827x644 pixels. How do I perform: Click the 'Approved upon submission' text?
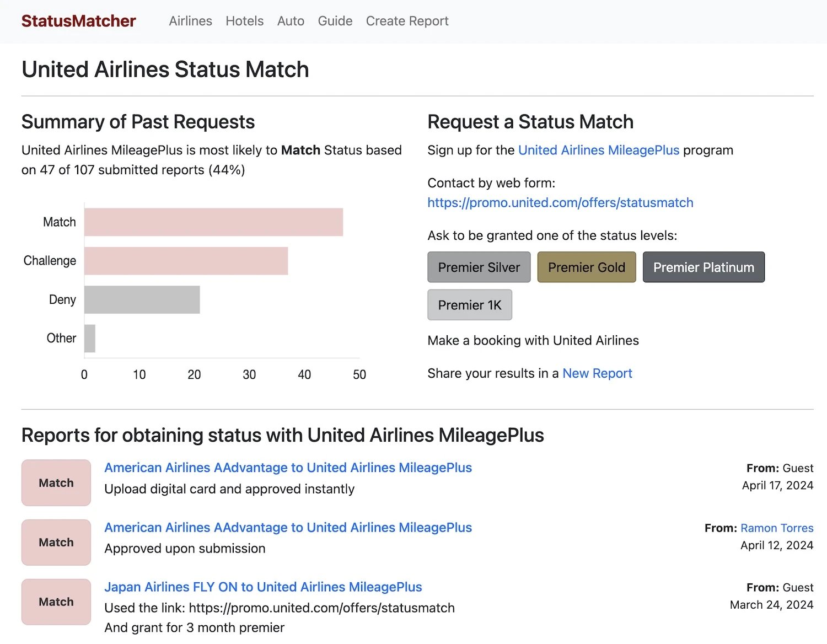pyautogui.click(x=185, y=549)
